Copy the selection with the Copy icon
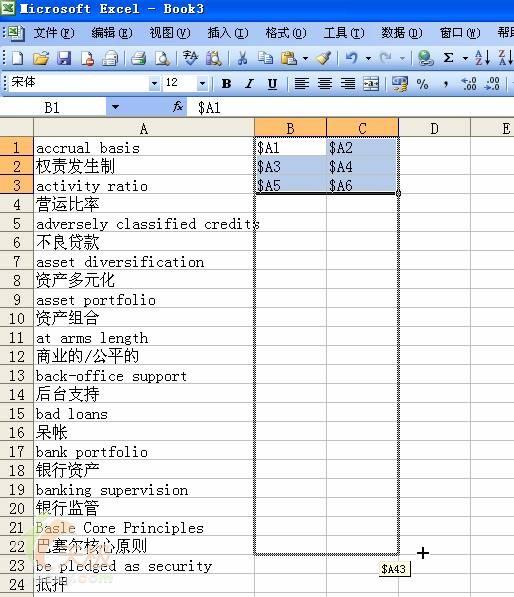Image resolution: width=514 pixels, height=597 pixels. pos(265,58)
